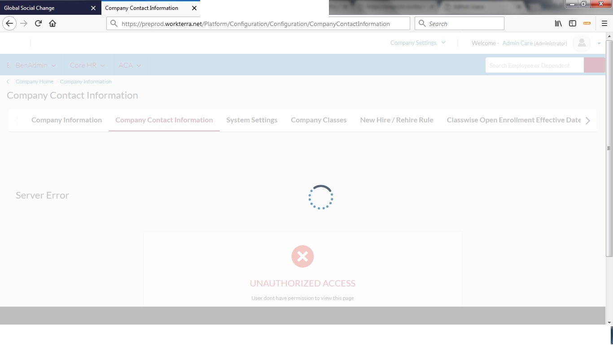Viewport: 613px width, 364px height.
Task: Click the browser Back arrow button
Action: tap(9, 23)
